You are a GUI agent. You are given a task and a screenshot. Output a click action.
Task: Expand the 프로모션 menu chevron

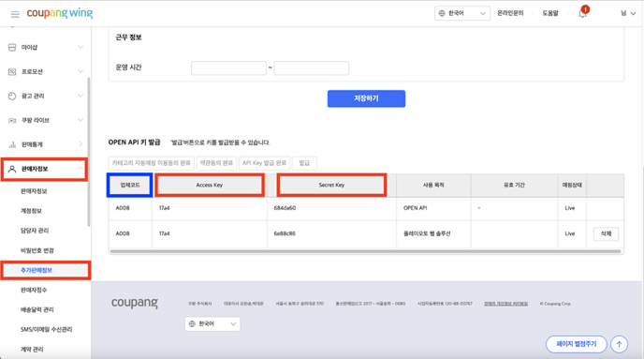[x=80, y=71]
